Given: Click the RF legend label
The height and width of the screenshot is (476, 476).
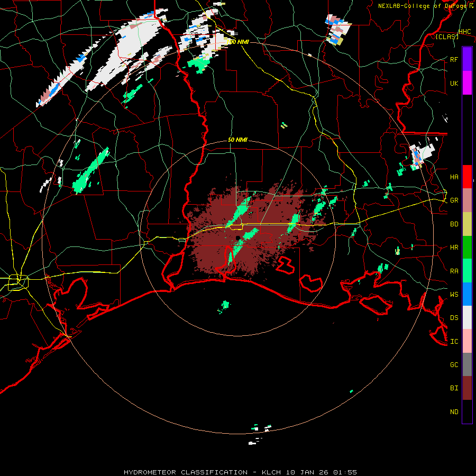Looking at the screenshot, I should click(454, 59).
